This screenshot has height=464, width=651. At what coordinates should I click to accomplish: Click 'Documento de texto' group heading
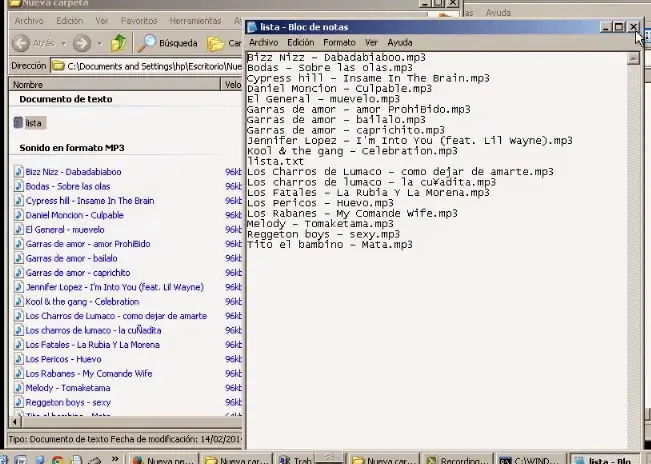[x=66, y=99]
